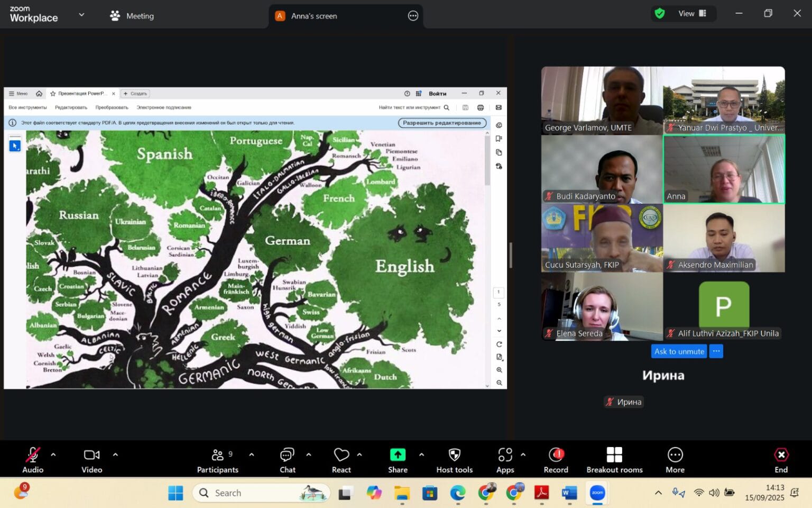The width and height of the screenshot is (812, 508).
Task: Select the Anna's screen tab
Action: [x=313, y=16]
